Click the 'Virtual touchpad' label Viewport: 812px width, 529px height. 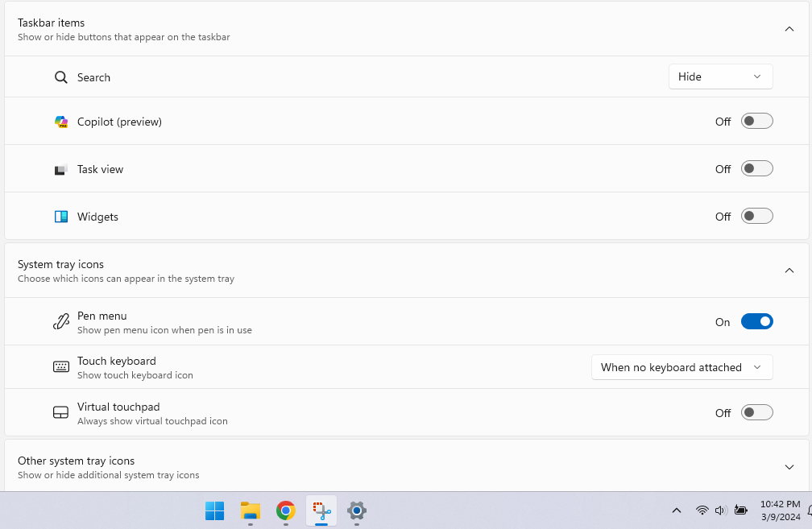[x=118, y=407]
